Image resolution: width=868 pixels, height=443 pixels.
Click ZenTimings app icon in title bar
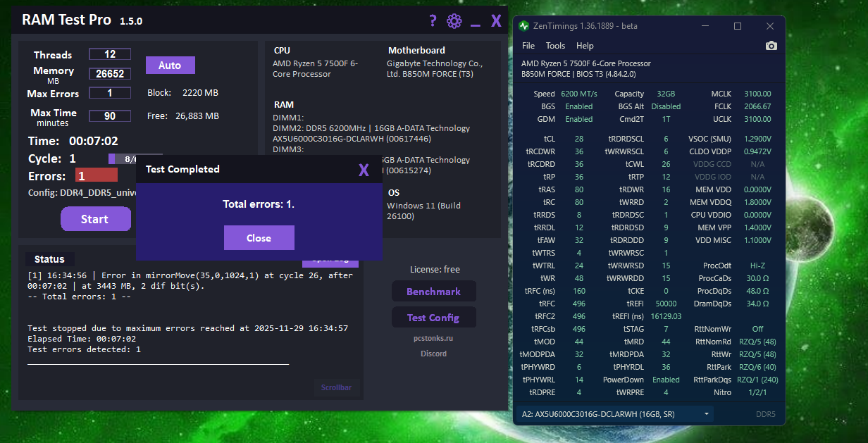[x=523, y=26]
